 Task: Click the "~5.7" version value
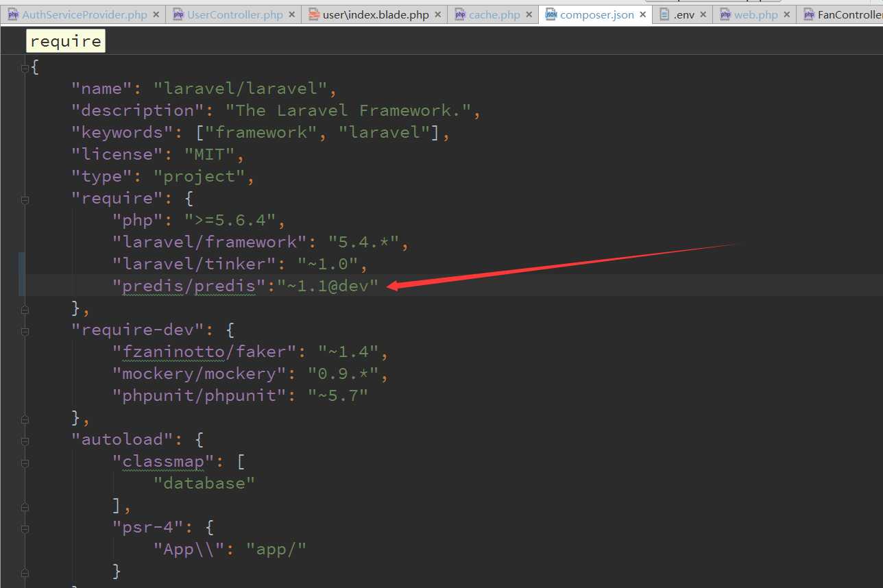point(338,395)
